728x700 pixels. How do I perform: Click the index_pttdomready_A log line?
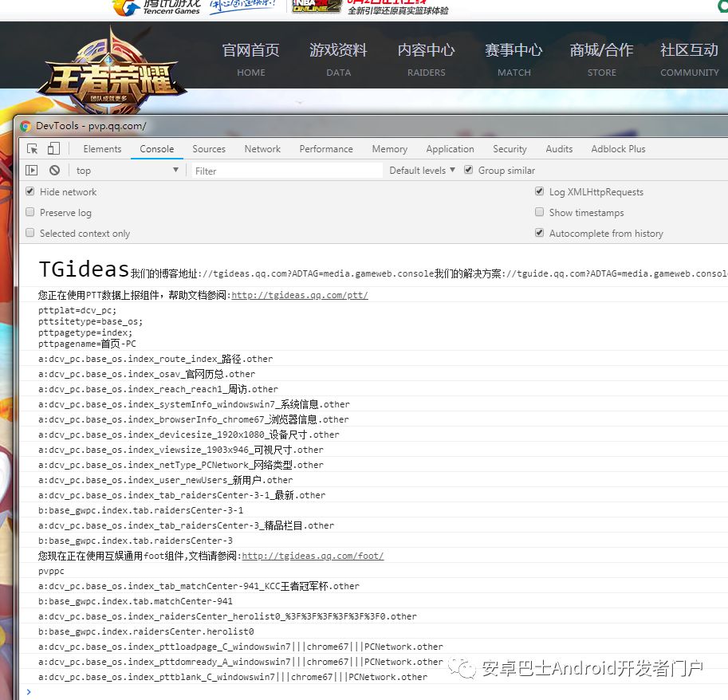[x=241, y=662]
